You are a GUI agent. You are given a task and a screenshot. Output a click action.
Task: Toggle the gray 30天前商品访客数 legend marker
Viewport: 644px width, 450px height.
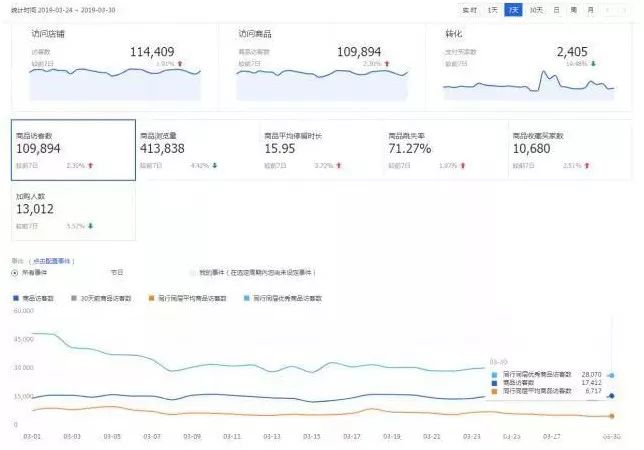74,298
